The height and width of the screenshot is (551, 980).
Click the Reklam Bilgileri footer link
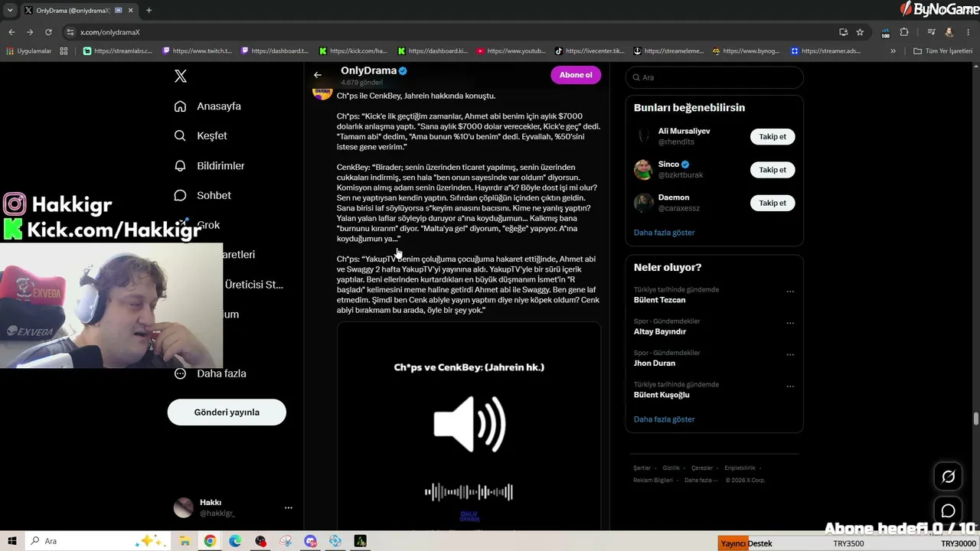point(653,480)
